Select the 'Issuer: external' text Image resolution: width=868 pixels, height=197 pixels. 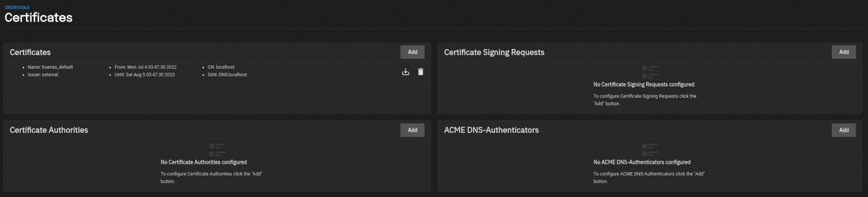pyautogui.click(x=43, y=75)
